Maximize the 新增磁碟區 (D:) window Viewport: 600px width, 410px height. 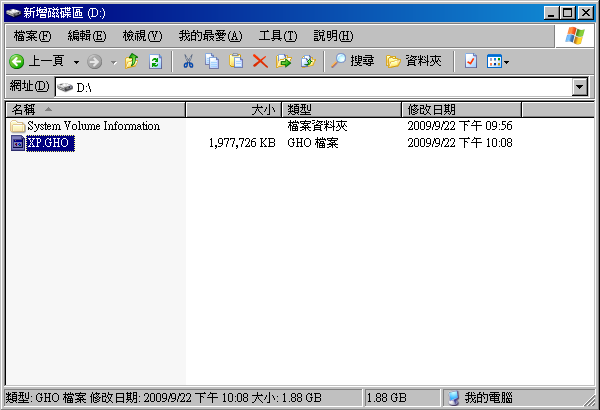(568, 13)
